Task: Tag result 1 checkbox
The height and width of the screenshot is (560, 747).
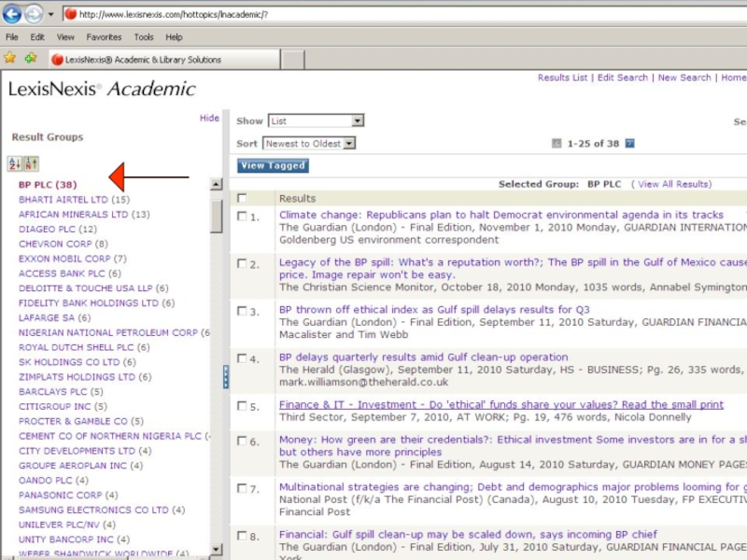Action: 242,217
